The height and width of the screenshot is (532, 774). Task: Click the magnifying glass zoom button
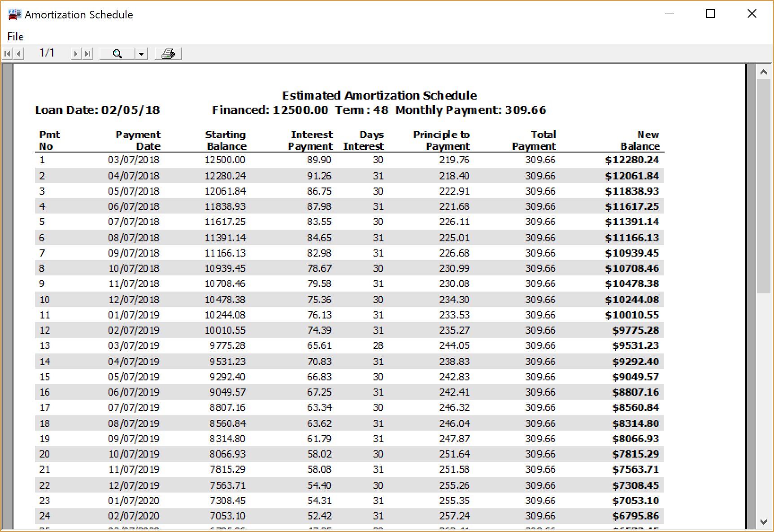(117, 54)
